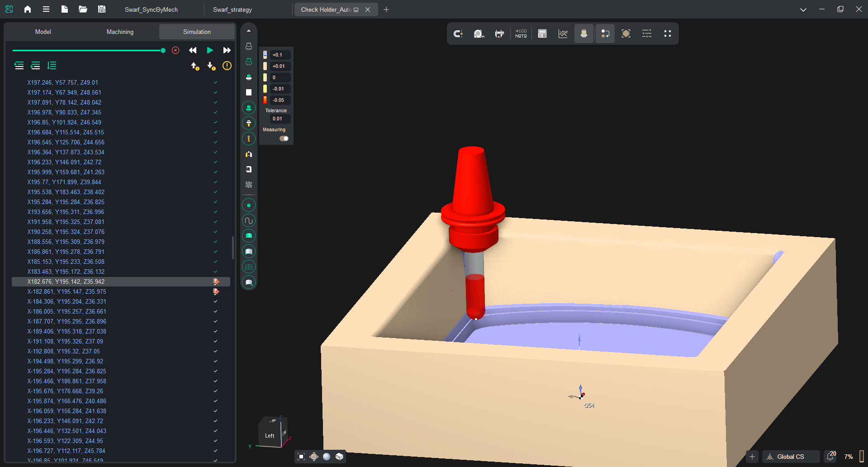Open Global CS coordinate system selector
Screen dimensions: 868x467
point(791,457)
